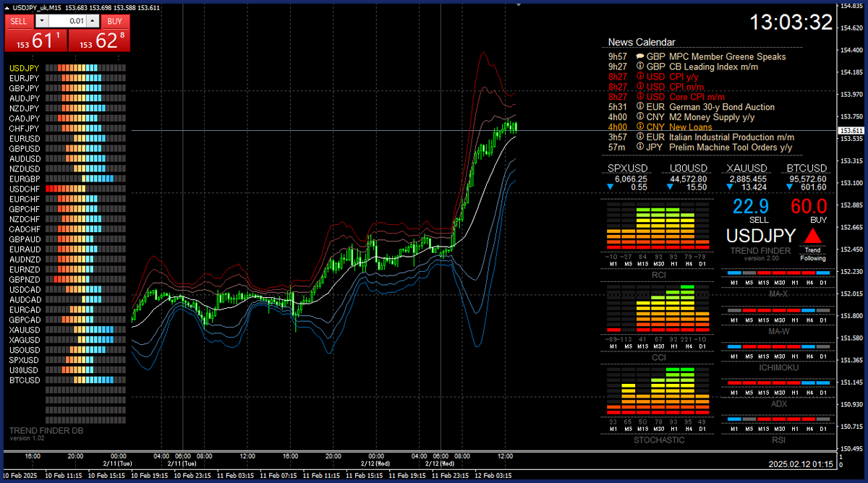Click the blue down arrow under BTCUSD

[788, 187]
